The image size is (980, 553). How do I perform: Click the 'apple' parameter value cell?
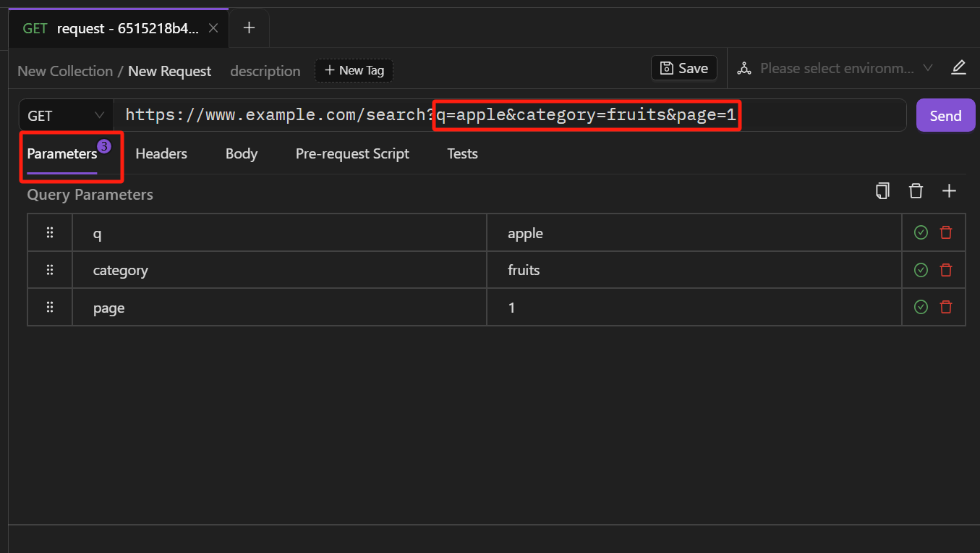(694, 232)
